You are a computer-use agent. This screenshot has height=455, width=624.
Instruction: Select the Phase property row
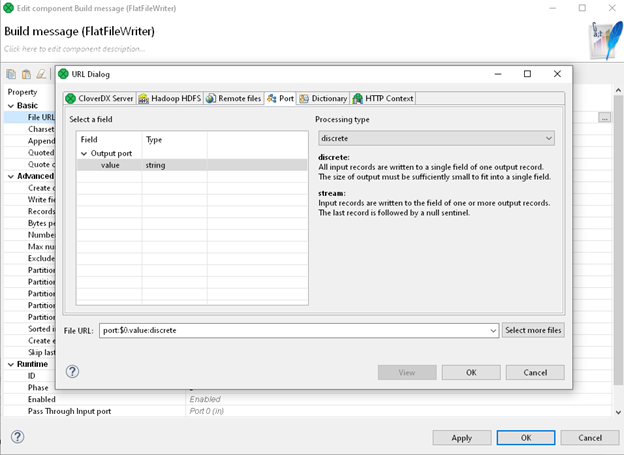pyautogui.click(x=29, y=388)
